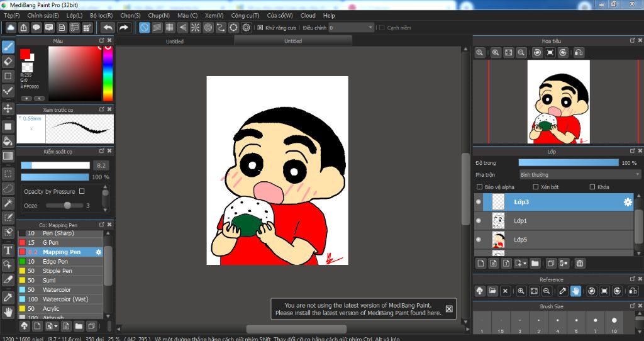
Task: Open the Điều chỉnh dropdown
Action: [x=351, y=28]
